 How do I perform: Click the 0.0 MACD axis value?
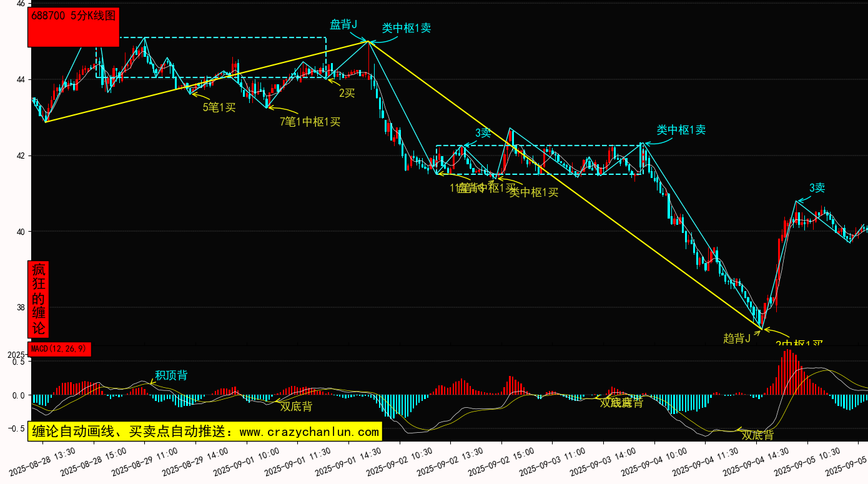(18, 395)
